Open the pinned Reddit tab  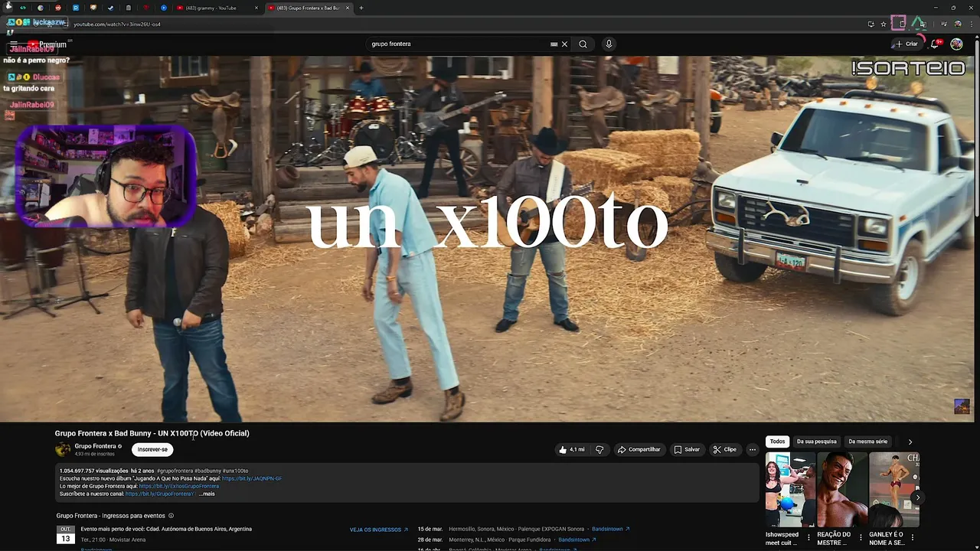(57, 8)
